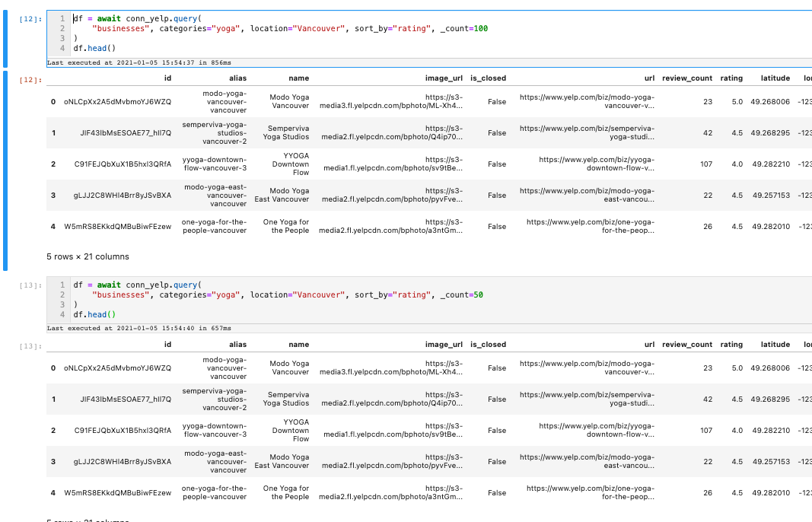Click id W5mRS8EKkdQMBuBiwFEzew in first table

coord(117,226)
